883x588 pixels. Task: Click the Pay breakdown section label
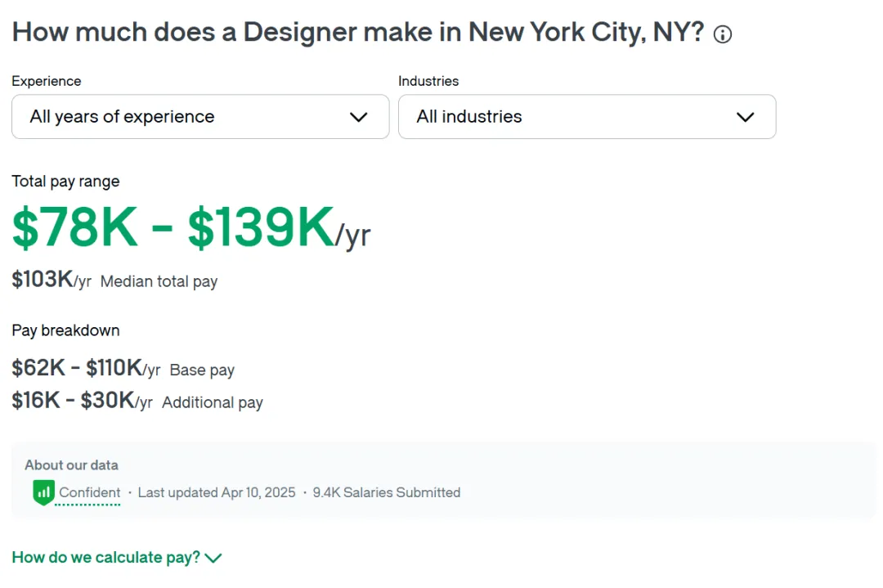tap(65, 330)
